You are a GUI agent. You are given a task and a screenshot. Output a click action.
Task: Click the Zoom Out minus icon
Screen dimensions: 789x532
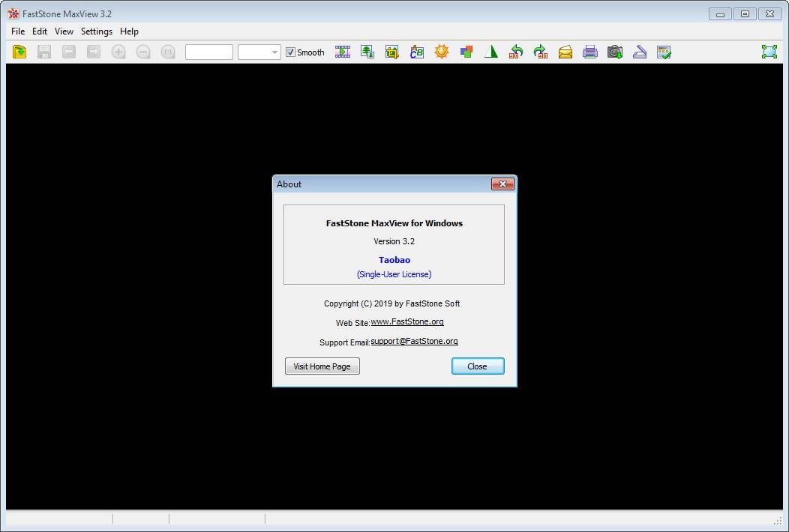pos(143,52)
